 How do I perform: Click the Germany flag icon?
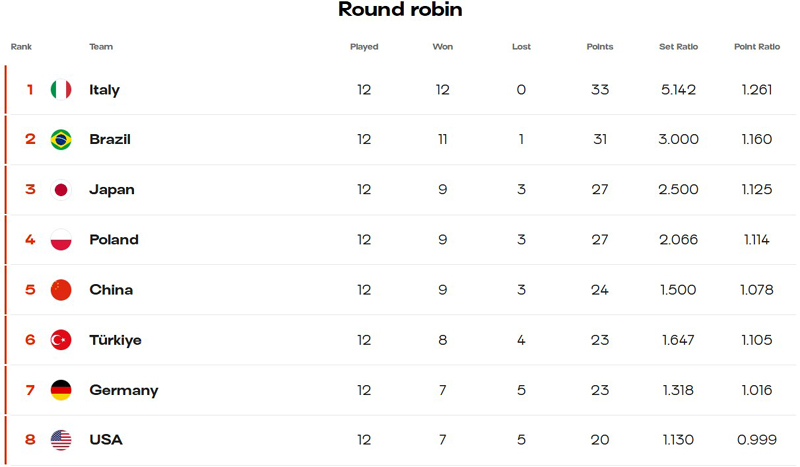tap(61, 390)
